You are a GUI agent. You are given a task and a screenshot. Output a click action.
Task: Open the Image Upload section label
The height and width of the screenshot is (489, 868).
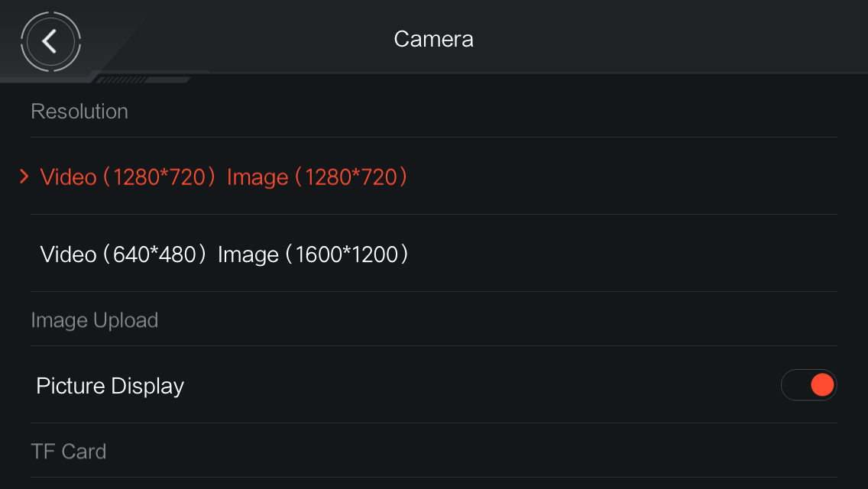(x=95, y=320)
